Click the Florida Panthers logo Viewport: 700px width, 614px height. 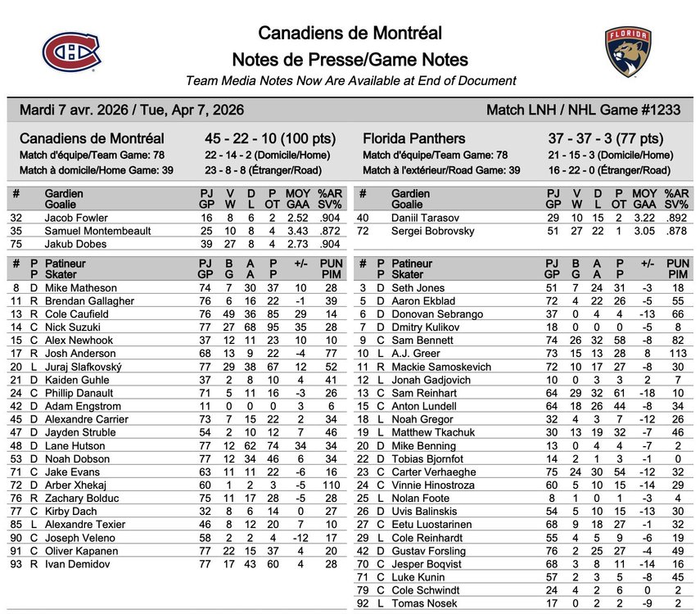tap(628, 52)
